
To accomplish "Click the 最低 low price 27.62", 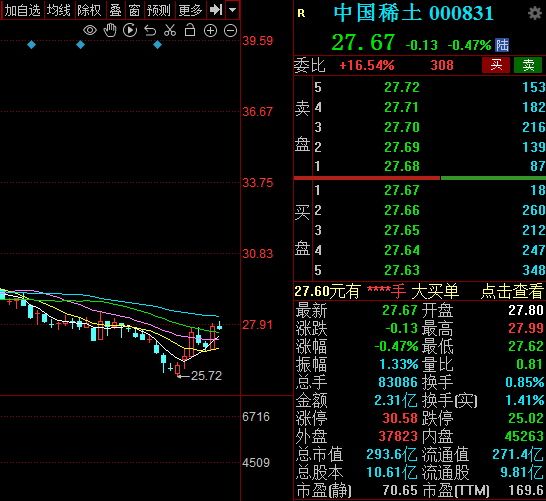I will tap(526, 346).
